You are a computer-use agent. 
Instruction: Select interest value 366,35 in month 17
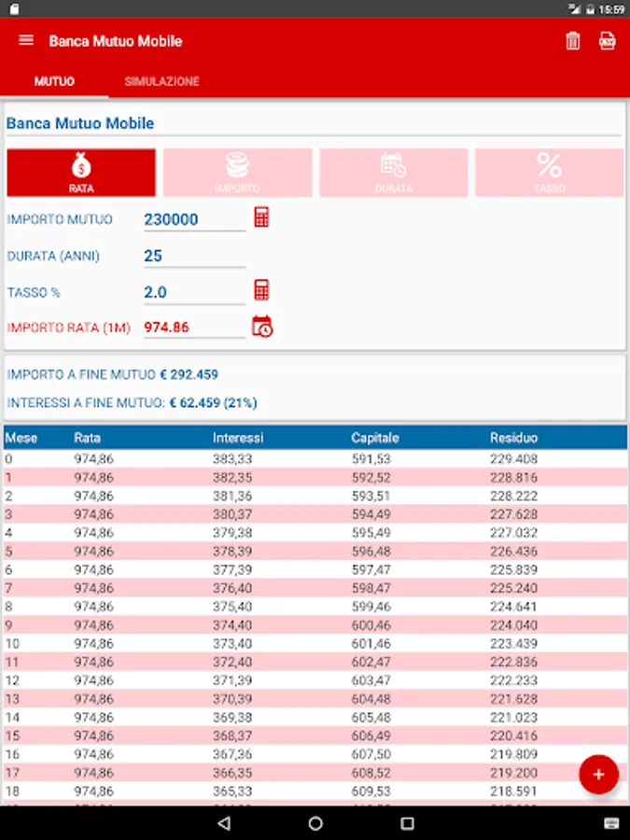(x=232, y=773)
